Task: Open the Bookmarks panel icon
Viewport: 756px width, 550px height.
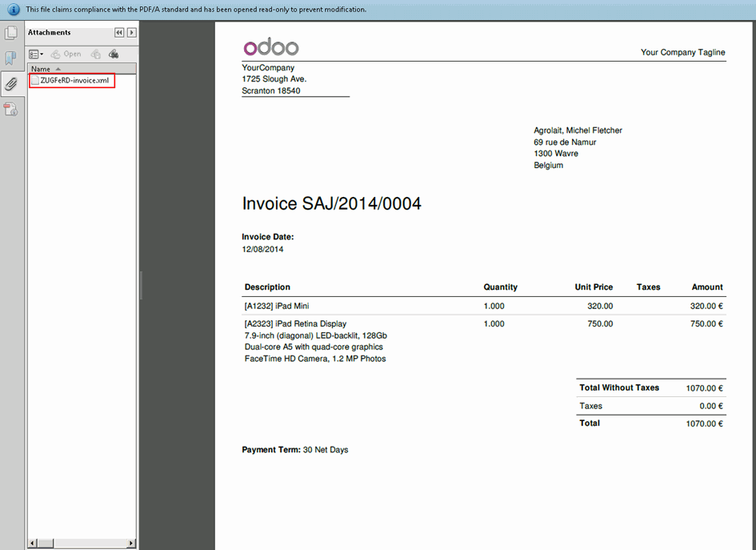Action: coord(10,58)
